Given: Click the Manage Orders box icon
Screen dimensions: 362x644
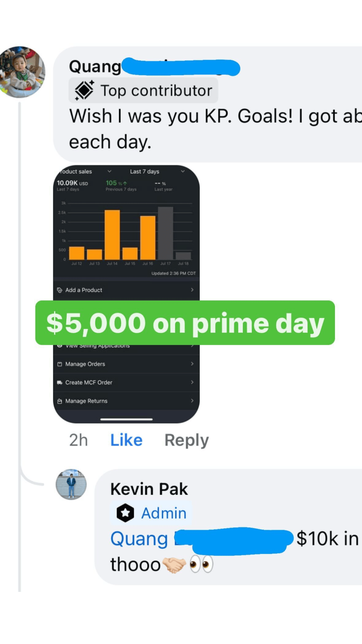Looking at the screenshot, I should (59, 364).
